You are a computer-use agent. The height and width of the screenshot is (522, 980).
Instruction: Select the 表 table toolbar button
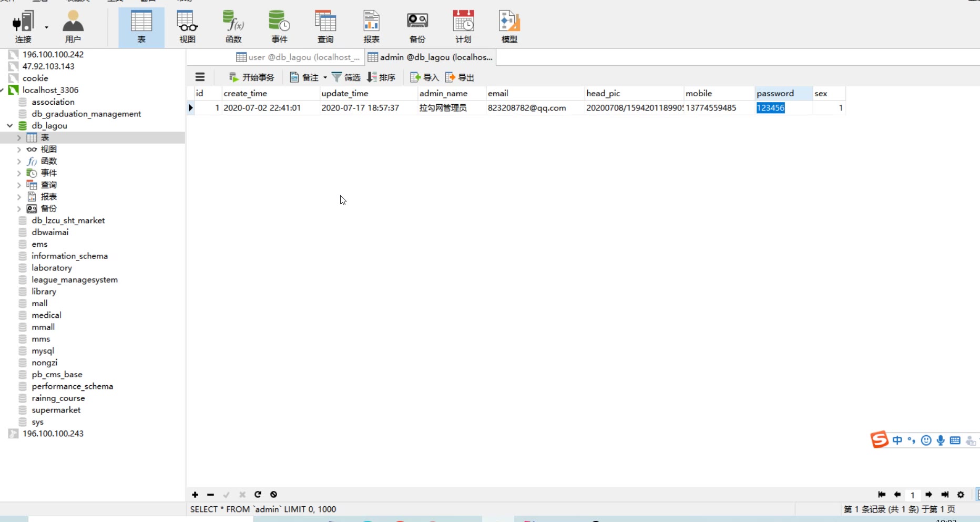[141, 27]
